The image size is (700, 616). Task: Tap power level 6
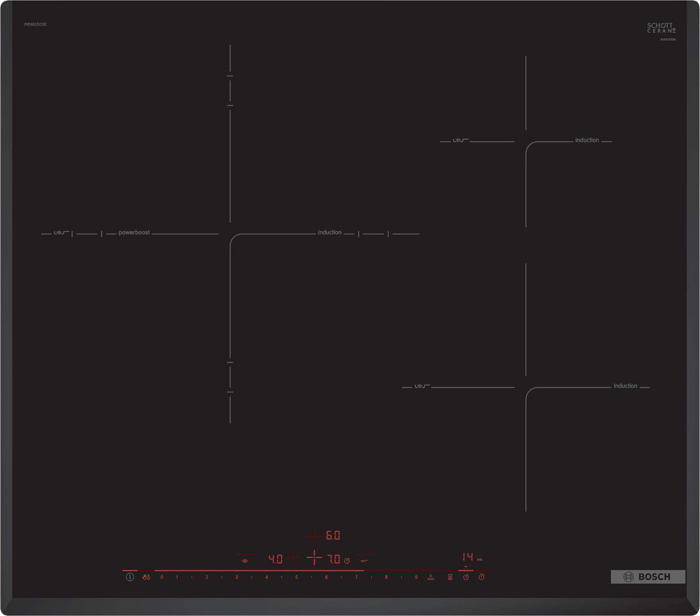[327, 577]
